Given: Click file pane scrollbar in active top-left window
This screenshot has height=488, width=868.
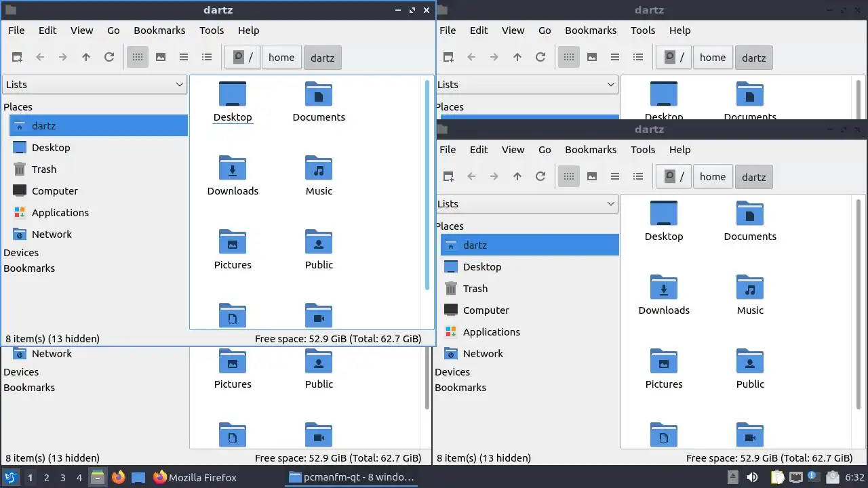Looking at the screenshot, I should (x=427, y=184).
